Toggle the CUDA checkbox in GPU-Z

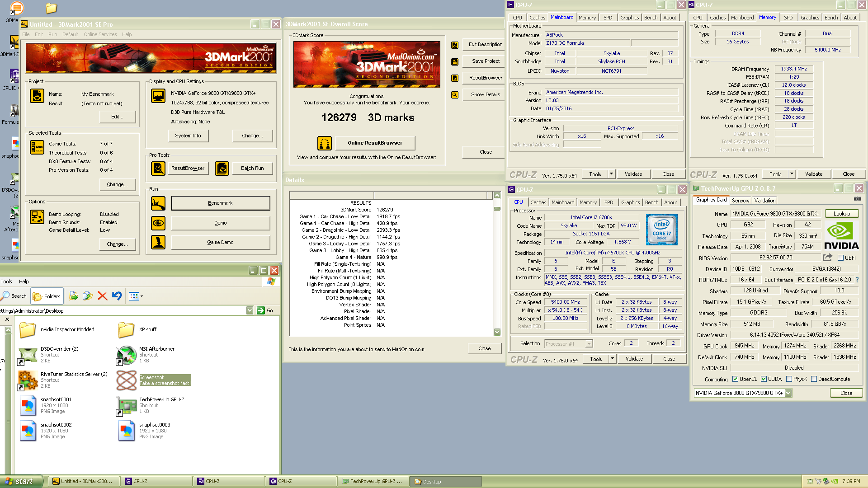click(764, 379)
